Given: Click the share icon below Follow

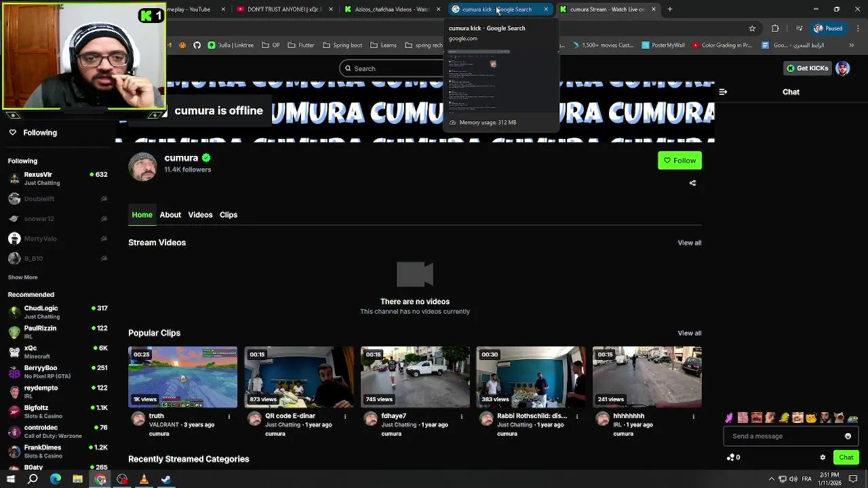Looking at the screenshot, I should pyautogui.click(x=692, y=183).
